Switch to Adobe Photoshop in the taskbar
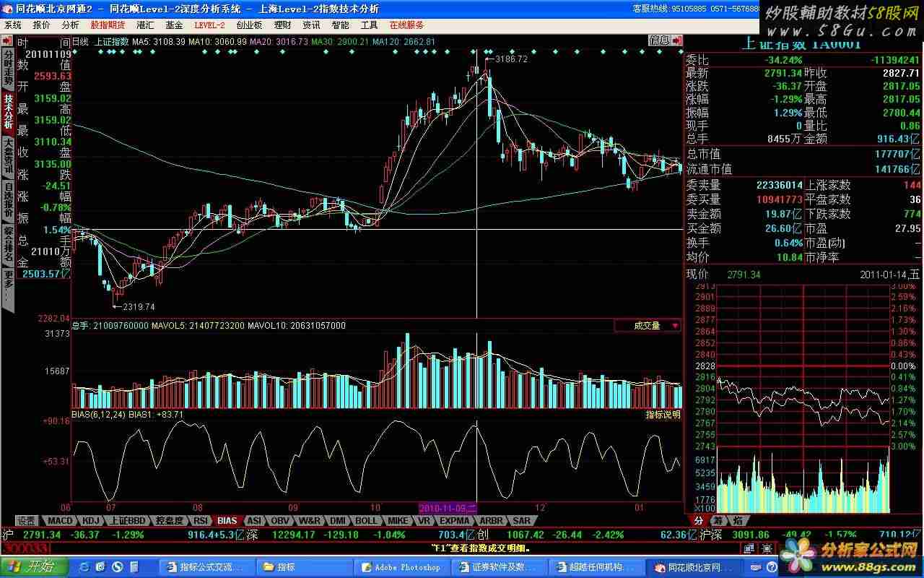 (x=402, y=566)
